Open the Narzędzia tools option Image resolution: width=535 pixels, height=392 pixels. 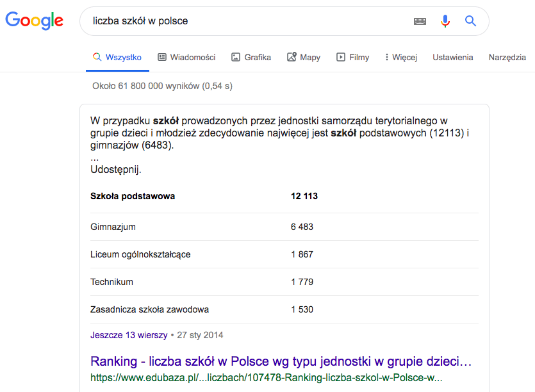click(507, 57)
